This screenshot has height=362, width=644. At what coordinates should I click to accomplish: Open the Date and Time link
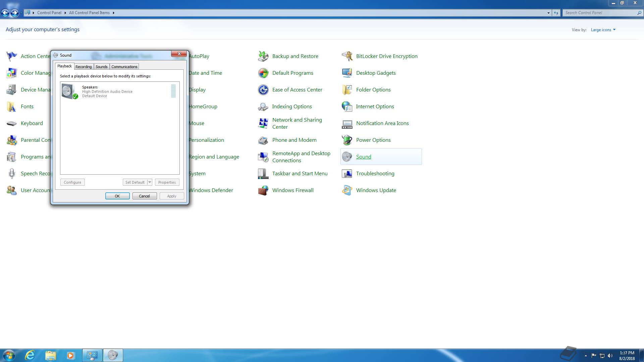[205, 73]
